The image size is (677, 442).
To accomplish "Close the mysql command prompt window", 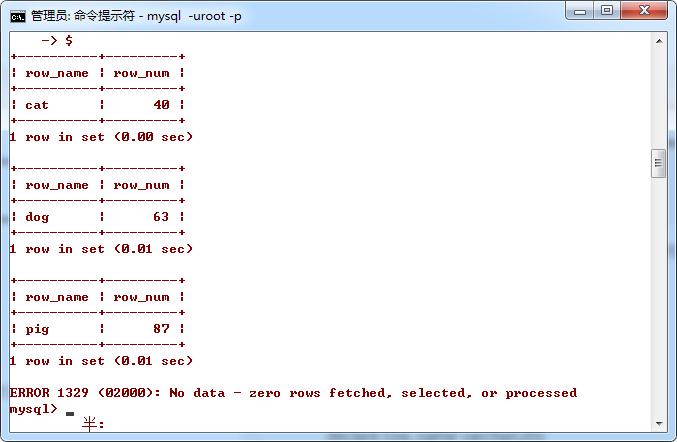I will (644, 10).
